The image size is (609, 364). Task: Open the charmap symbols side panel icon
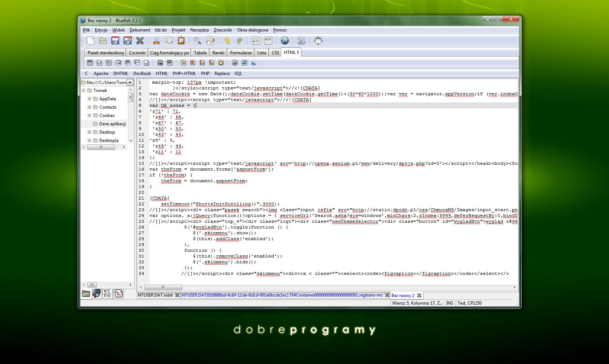pos(107,293)
